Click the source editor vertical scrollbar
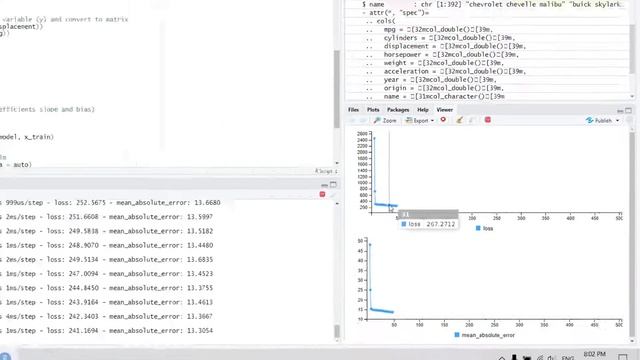This screenshot has width=640, height=360. click(337, 90)
